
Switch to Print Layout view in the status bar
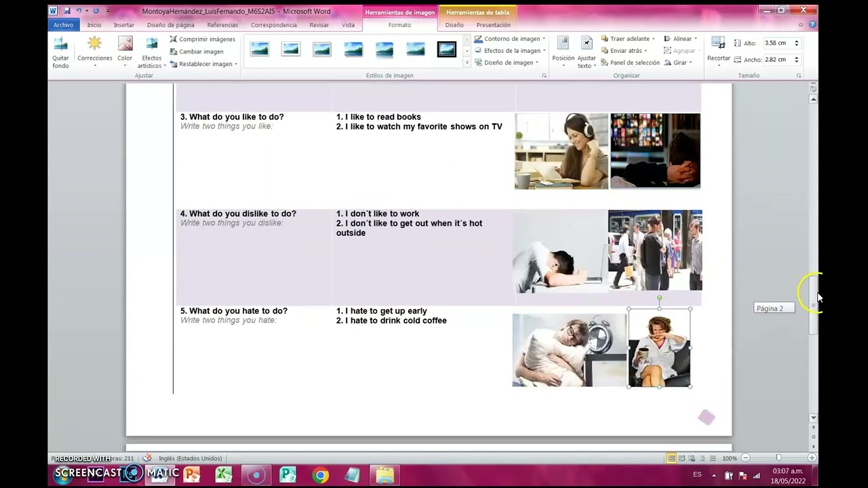671,458
